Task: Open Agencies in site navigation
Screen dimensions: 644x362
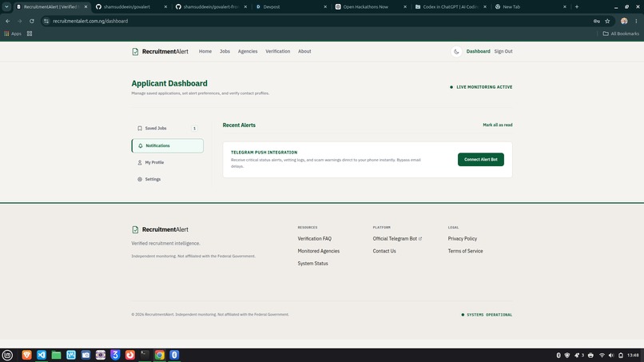Action: pos(248,51)
